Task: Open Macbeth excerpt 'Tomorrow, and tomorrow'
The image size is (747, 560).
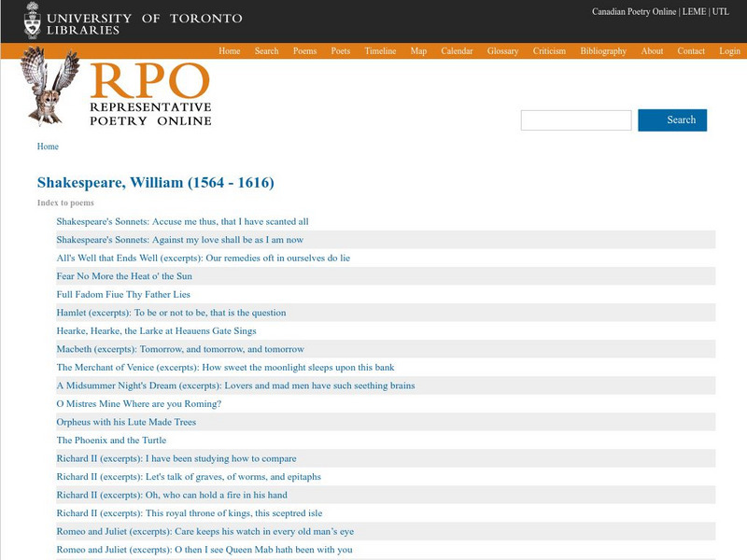Action: [180, 349]
